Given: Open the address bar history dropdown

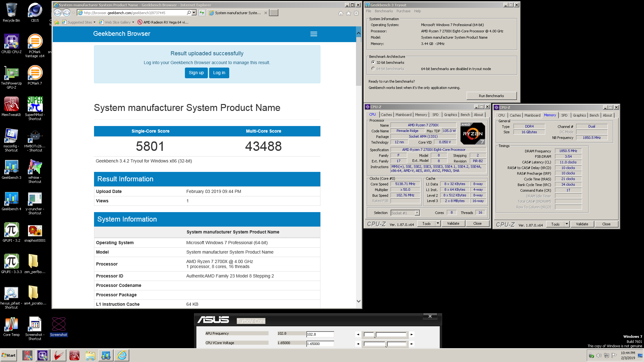Looking at the screenshot, I should (194, 13).
